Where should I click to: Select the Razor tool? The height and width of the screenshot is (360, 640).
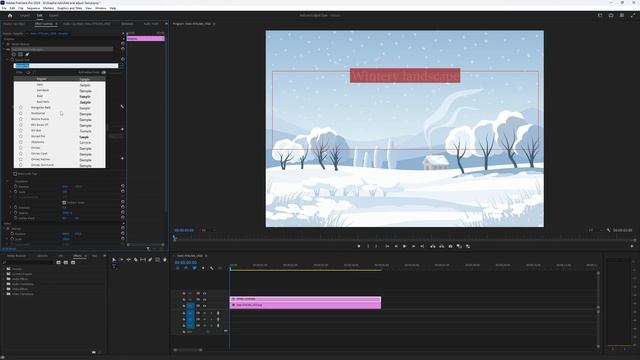tap(136, 260)
